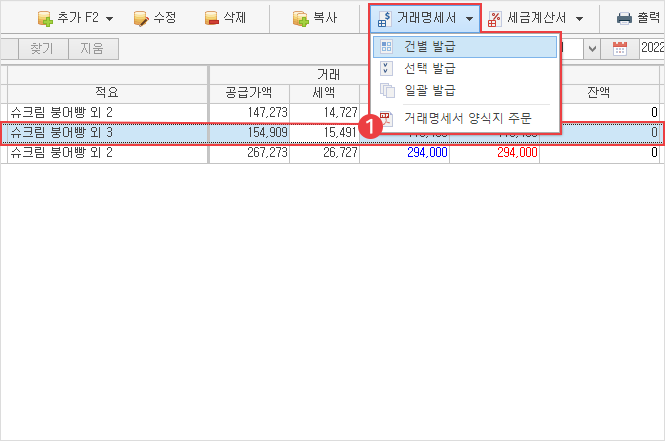The width and height of the screenshot is (665, 441).
Task: Open the combo box dropdown arrow beside calendar
Action: pos(592,49)
